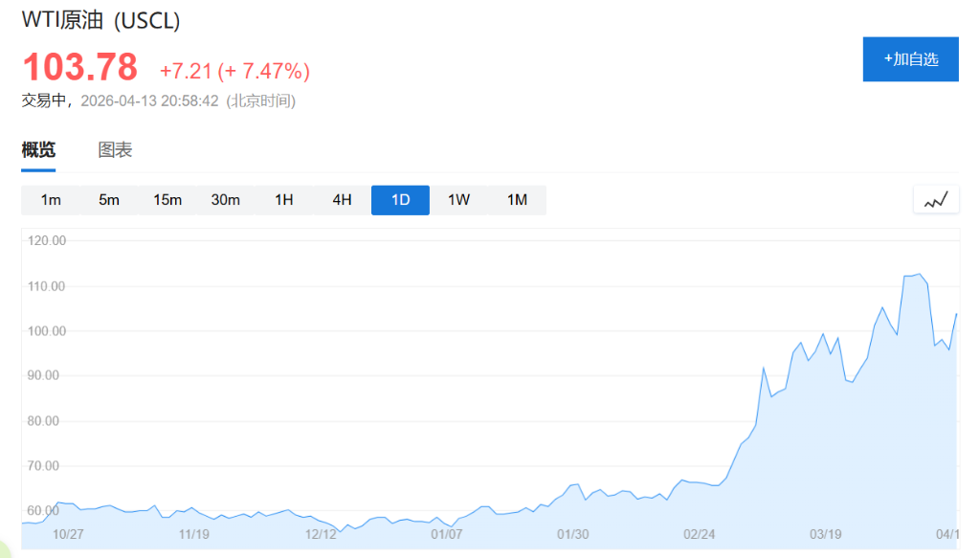Screen dimensions: 980x558
Task: Select the 1H timeframe
Action: click(x=284, y=200)
